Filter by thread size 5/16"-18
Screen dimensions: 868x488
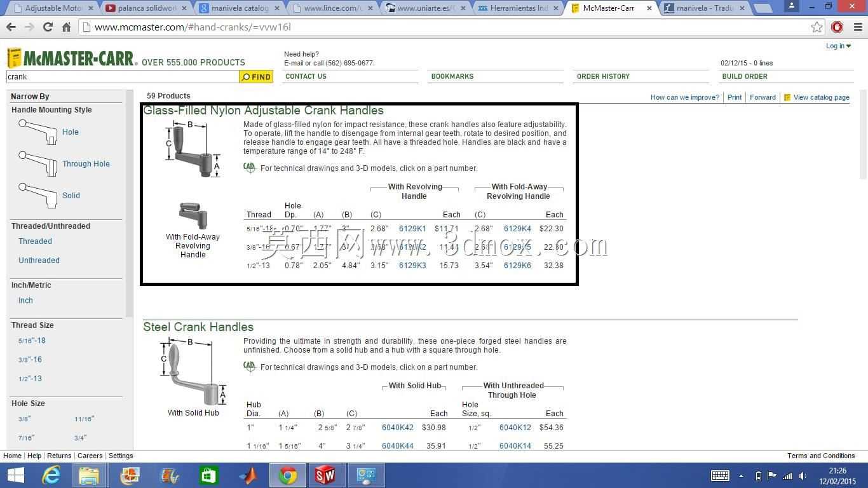point(32,341)
